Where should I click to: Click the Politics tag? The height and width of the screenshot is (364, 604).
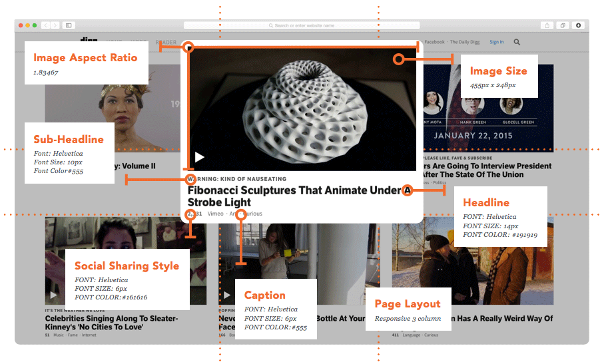pos(440,182)
